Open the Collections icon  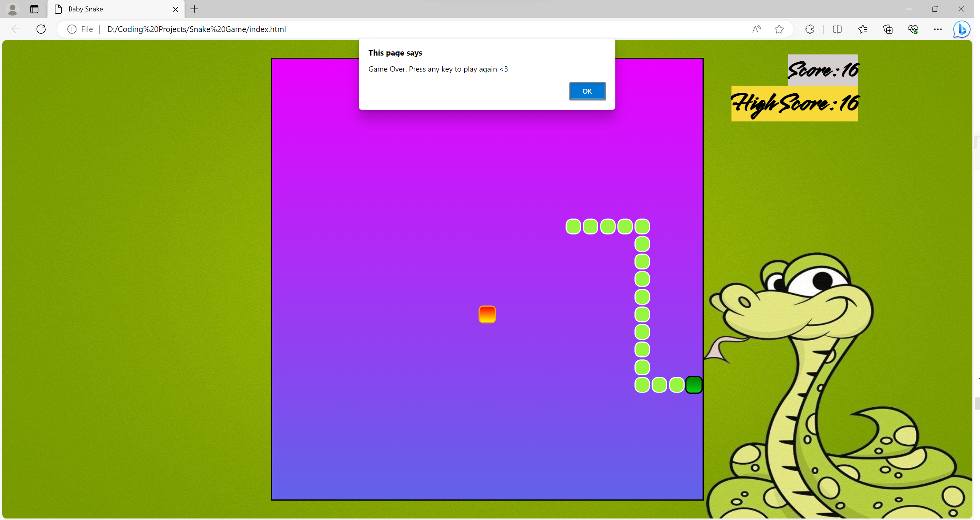pyautogui.click(x=888, y=29)
